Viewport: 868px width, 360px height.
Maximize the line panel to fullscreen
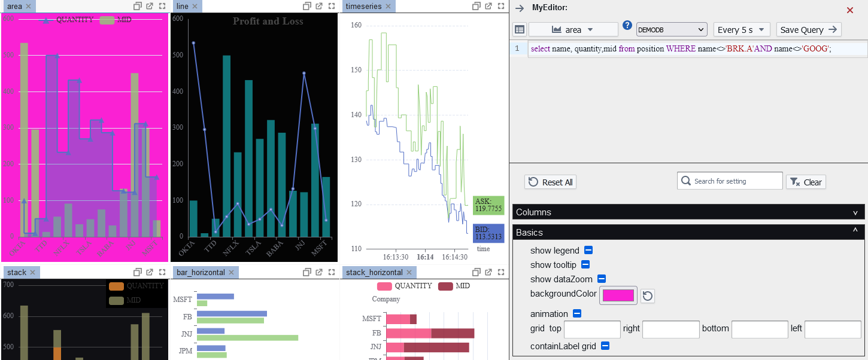[x=332, y=7]
